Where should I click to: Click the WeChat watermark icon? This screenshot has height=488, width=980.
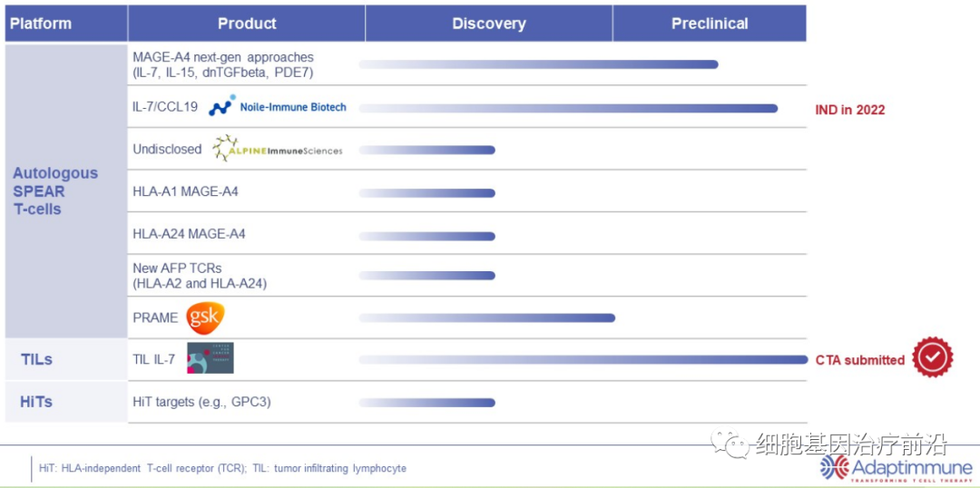(x=730, y=443)
